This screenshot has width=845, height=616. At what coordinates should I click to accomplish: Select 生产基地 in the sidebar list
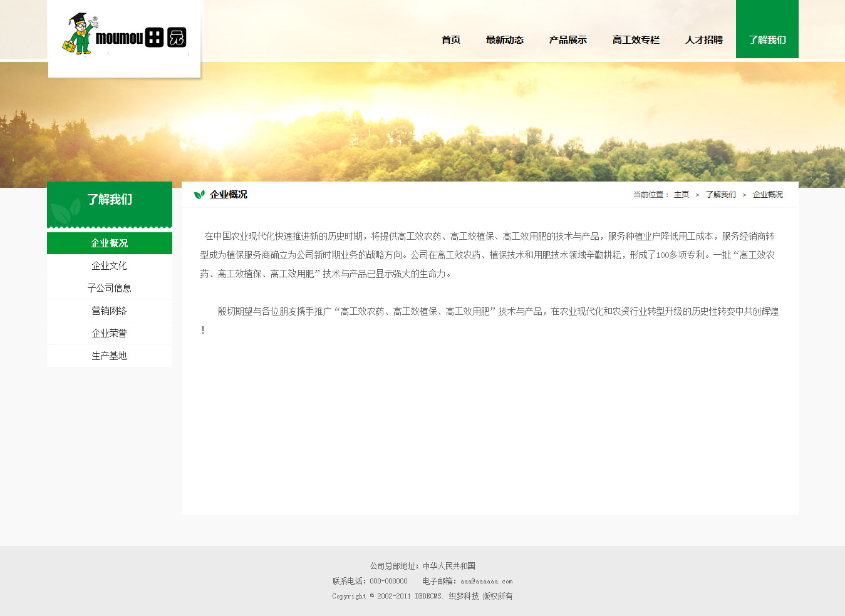110,356
